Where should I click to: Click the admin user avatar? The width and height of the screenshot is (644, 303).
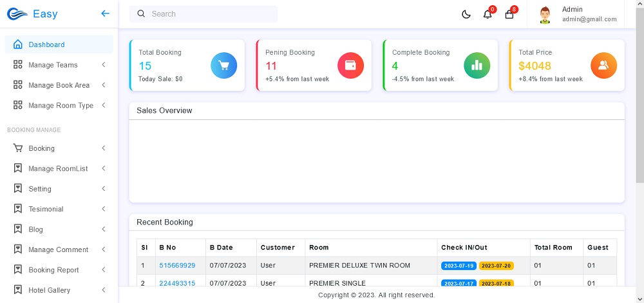tap(545, 14)
